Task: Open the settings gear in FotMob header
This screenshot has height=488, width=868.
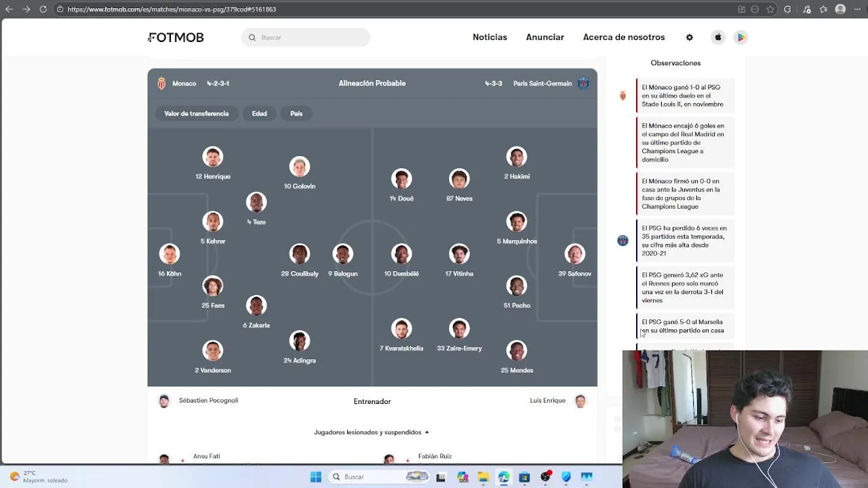Action: click(690, 37)
